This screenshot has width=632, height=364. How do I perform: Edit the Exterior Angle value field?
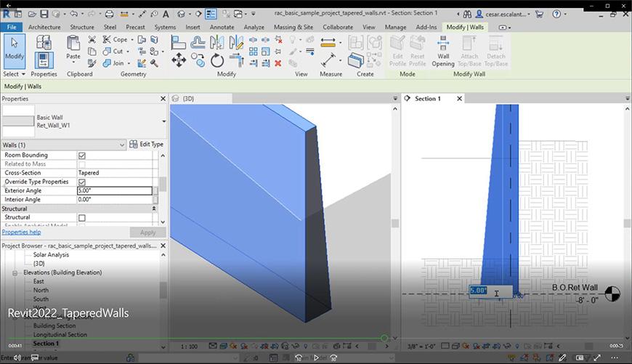click(x=115, y=190)
